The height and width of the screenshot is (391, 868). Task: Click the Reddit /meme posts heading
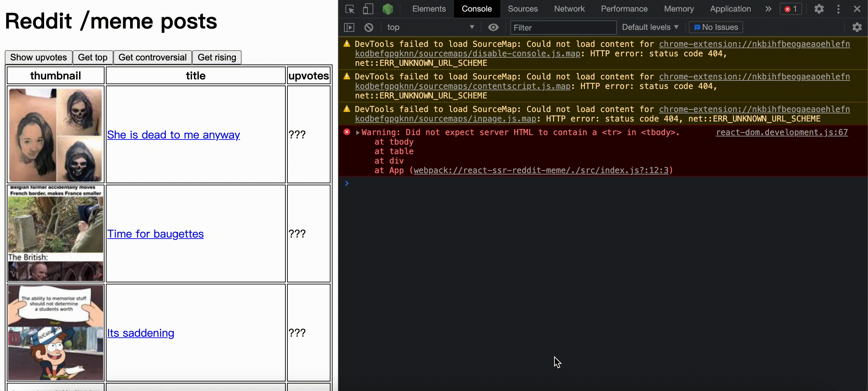click(x=111, y=21)
